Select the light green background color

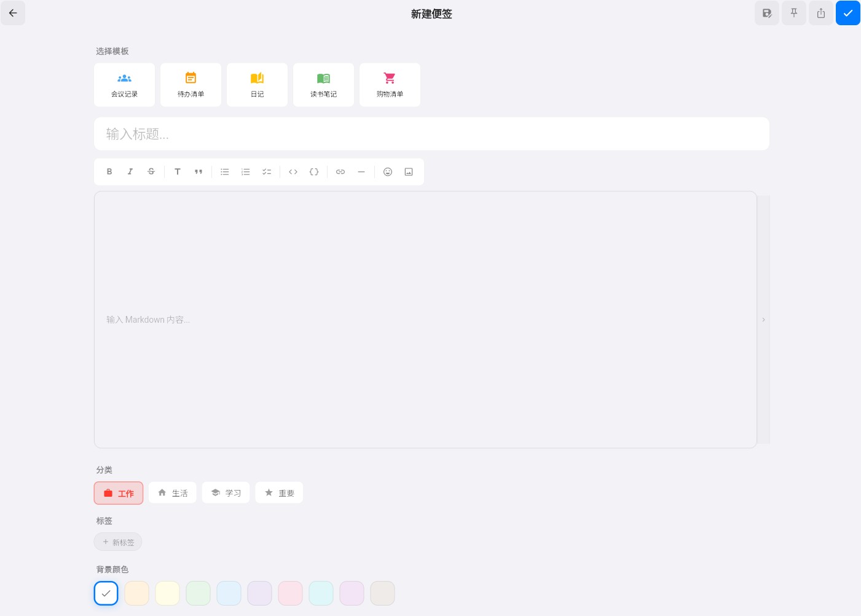pyautogui.click(x=199, y=593)
